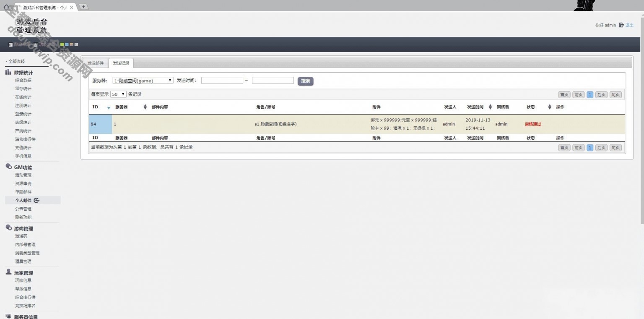Viewport: 644px width, 319px height.
Task: Sort by ID column arrow
Action: point(109,108)
